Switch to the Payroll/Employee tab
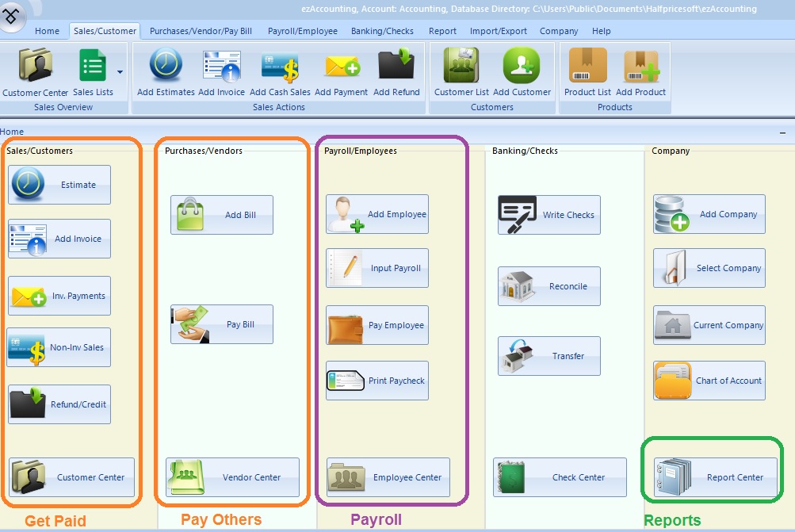 (x=302, y=31)
